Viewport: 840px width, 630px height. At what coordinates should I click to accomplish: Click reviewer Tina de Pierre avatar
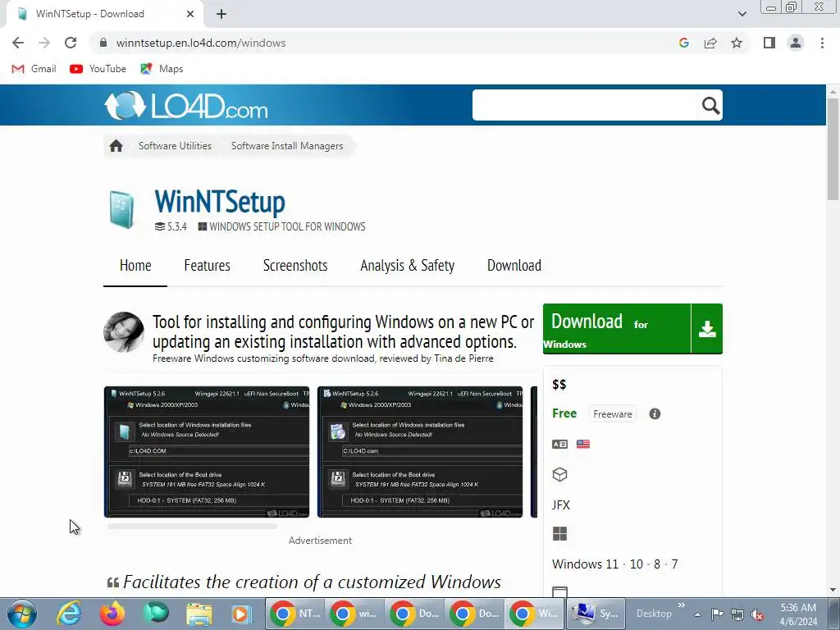pos(124,332)
